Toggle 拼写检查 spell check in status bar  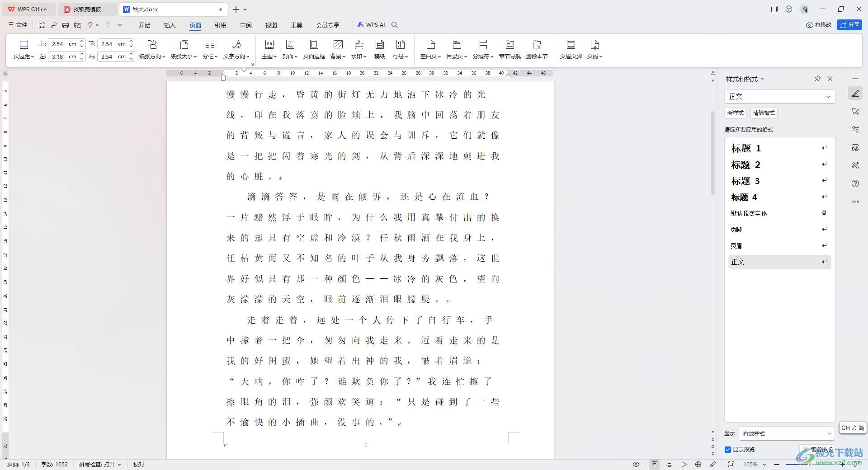(100, 465)
